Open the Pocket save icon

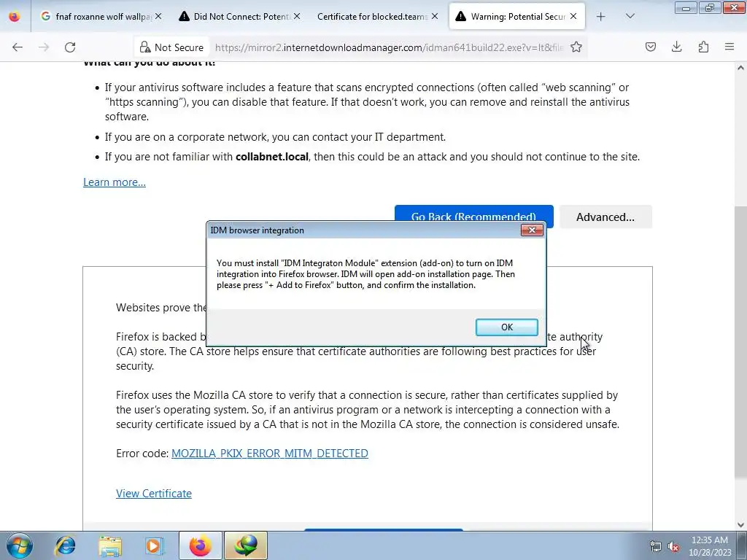point(651,47)
